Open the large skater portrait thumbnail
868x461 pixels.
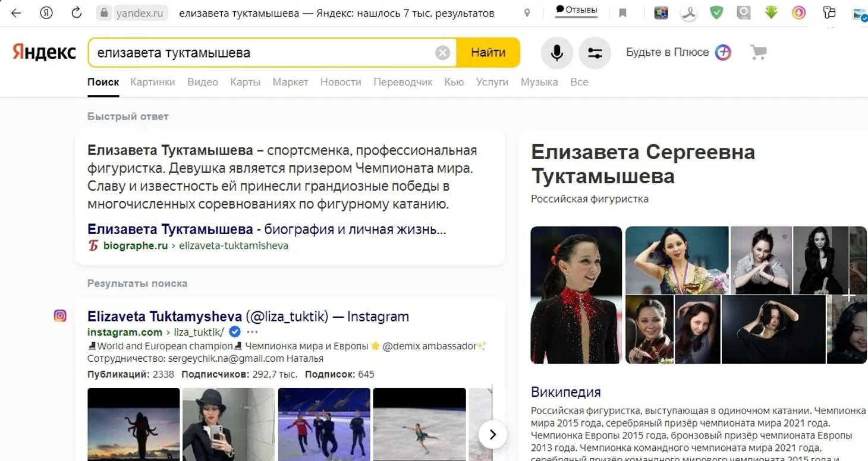tap(576, 295)
